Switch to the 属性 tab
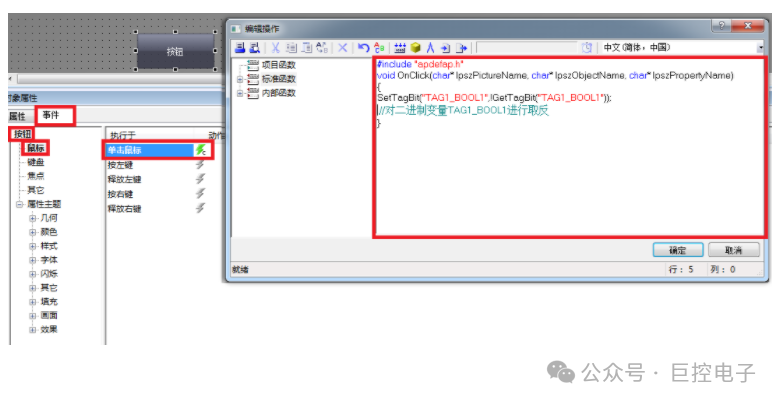 tap(18, 116)
